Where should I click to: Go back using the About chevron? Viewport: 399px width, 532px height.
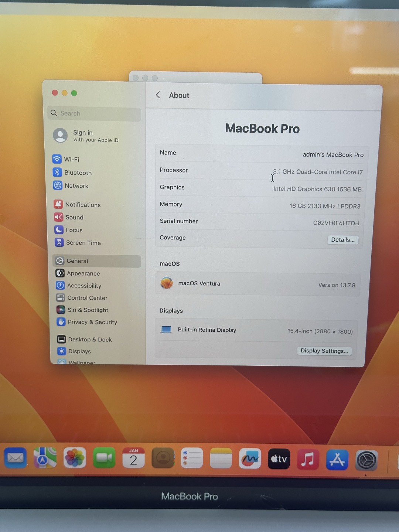pos(158,95)
